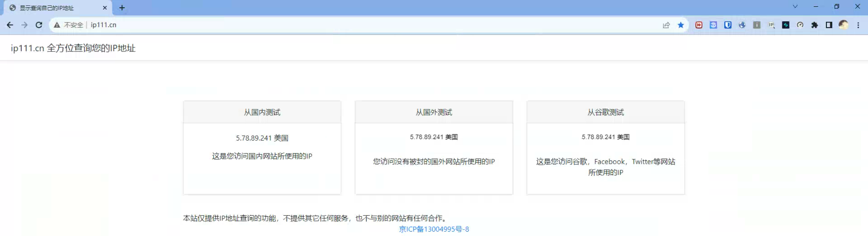Open the gray info extension icon
Image resolution: width=868 pixels, height=236 pixels.
point(757,25)
